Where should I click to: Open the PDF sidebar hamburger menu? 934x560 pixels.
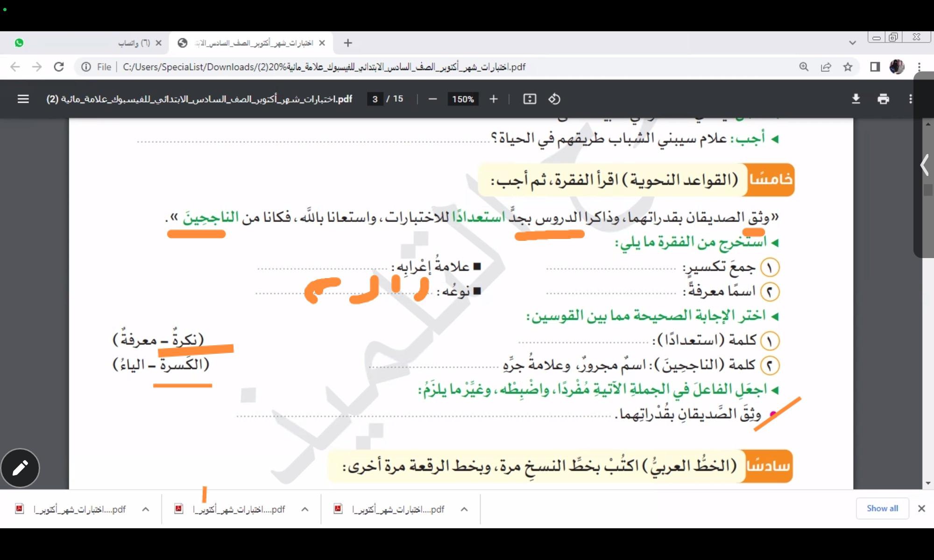[23, 99]
